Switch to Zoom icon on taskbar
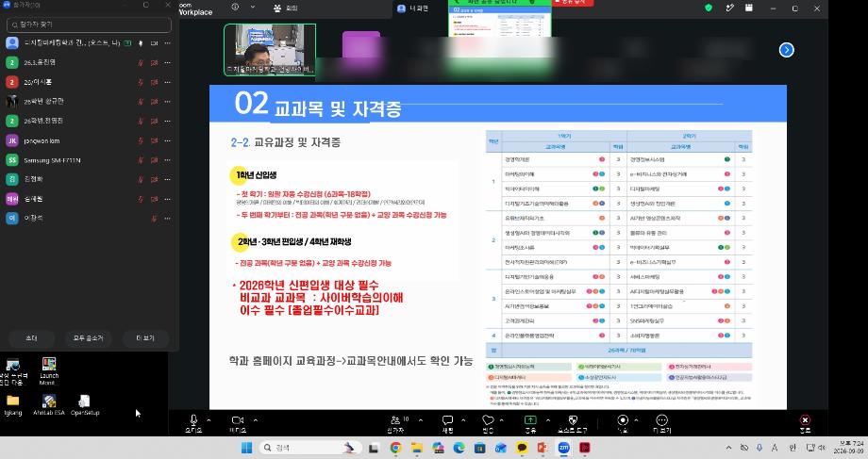The width and height of the screenshot is (868, 459). tap(563, 448)
